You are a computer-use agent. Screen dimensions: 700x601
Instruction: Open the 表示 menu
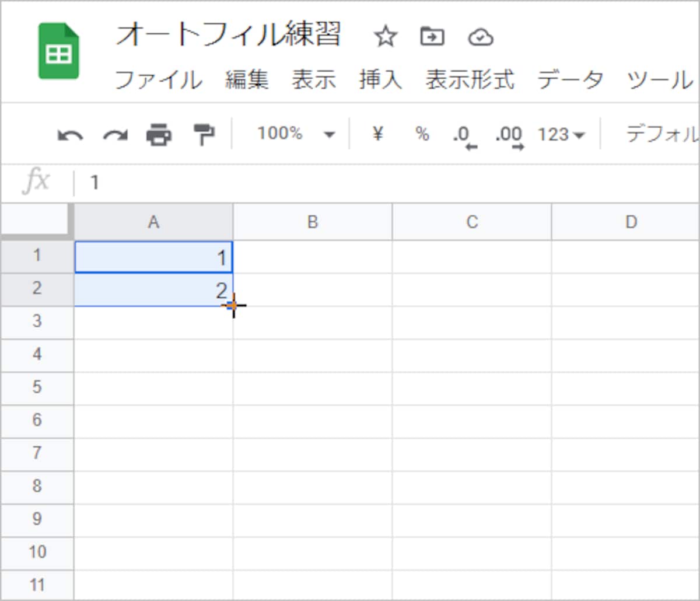[x=314, y=79]
